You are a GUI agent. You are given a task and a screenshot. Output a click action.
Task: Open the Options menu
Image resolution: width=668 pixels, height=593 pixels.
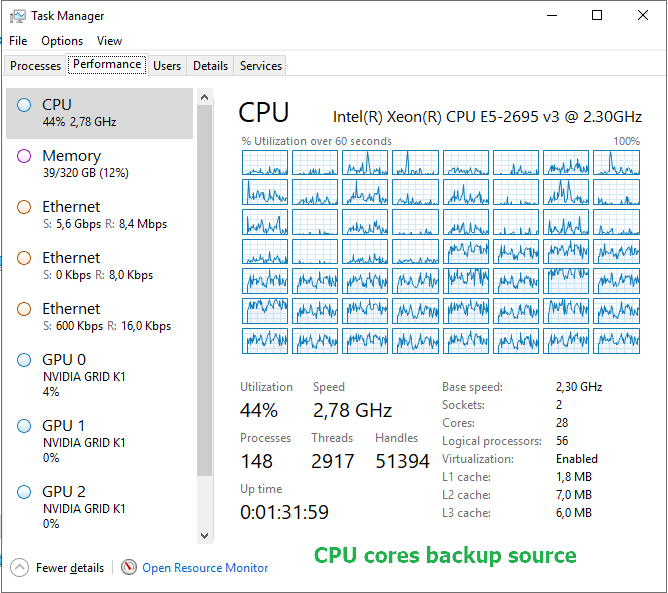coord(62,41)
